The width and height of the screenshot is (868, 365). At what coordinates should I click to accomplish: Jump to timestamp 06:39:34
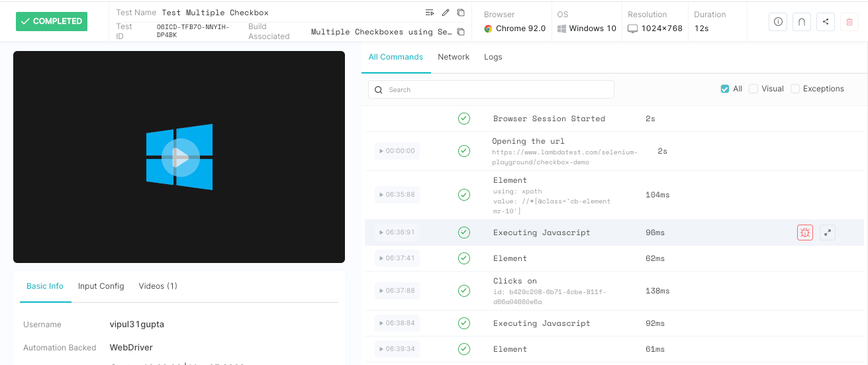click(397, 349)
